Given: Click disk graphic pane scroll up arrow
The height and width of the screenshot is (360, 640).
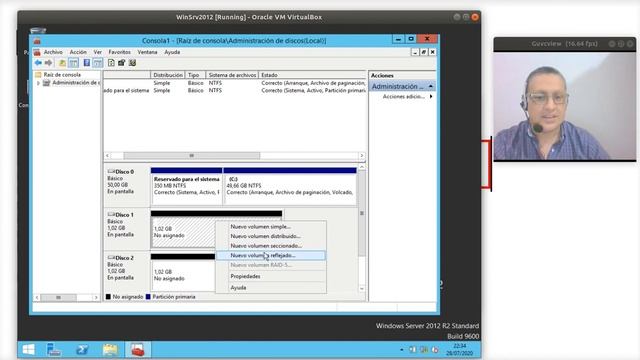Looking at the screenshot, I should [x=362, y=167].
